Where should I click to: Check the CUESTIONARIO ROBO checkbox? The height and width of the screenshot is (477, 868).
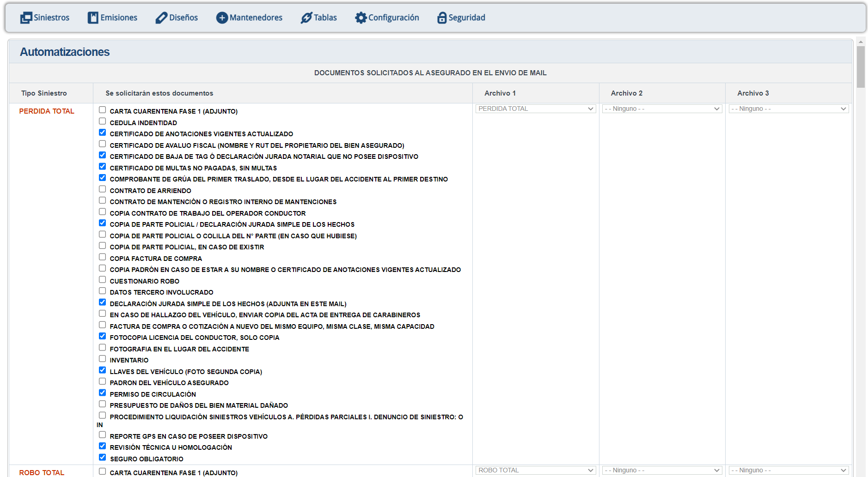[x=103, y=280]
